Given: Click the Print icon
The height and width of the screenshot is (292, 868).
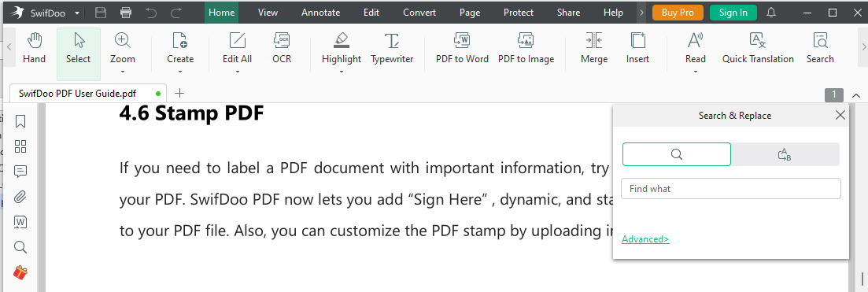Looking at the screenshot, I should pos(126,12).
